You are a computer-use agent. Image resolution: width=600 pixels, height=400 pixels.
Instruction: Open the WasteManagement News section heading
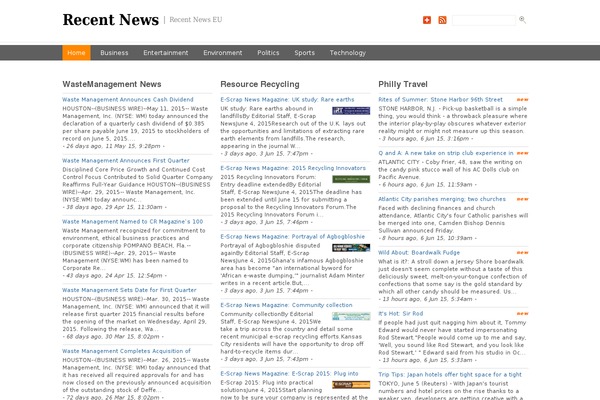[x=112, y=84]
